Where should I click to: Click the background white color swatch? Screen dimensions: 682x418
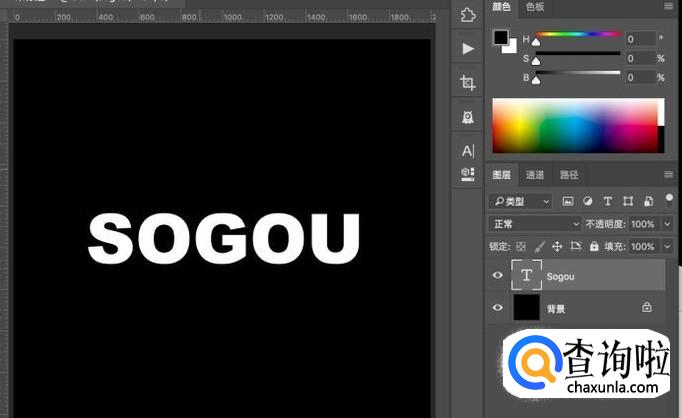coord(511,47)
